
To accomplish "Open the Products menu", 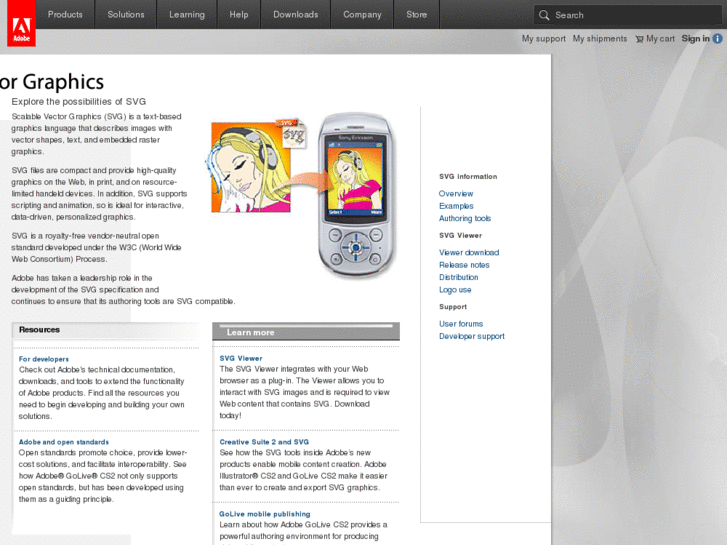I will coord(65,14).
